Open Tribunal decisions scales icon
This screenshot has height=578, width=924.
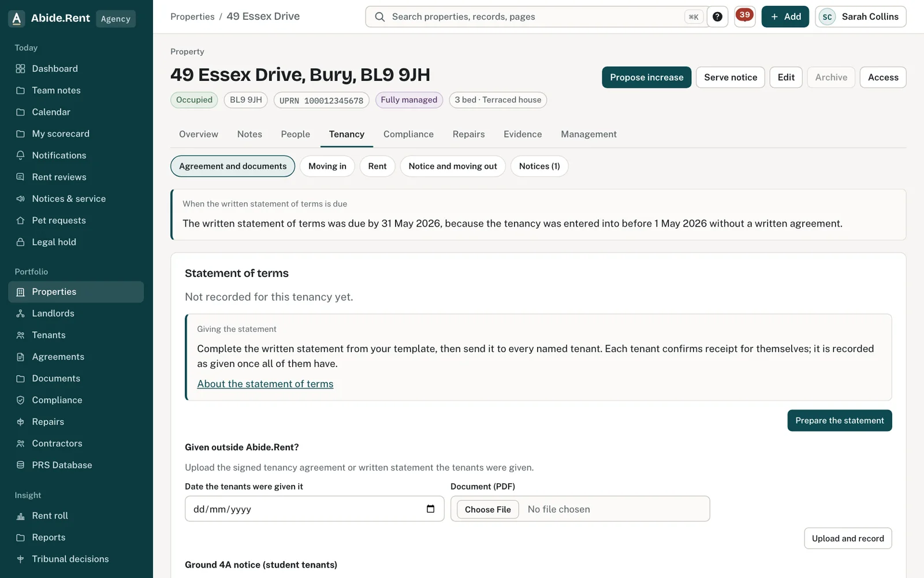tap(20, 559)
